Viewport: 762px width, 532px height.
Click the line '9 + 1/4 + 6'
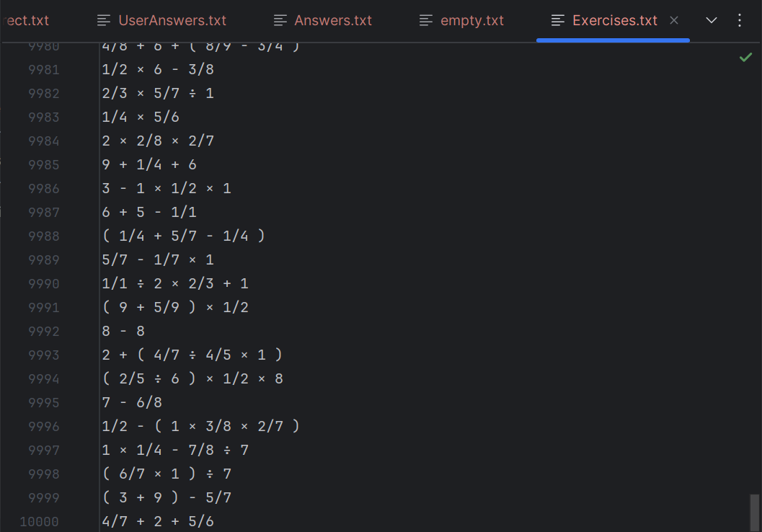coord(149,164)
